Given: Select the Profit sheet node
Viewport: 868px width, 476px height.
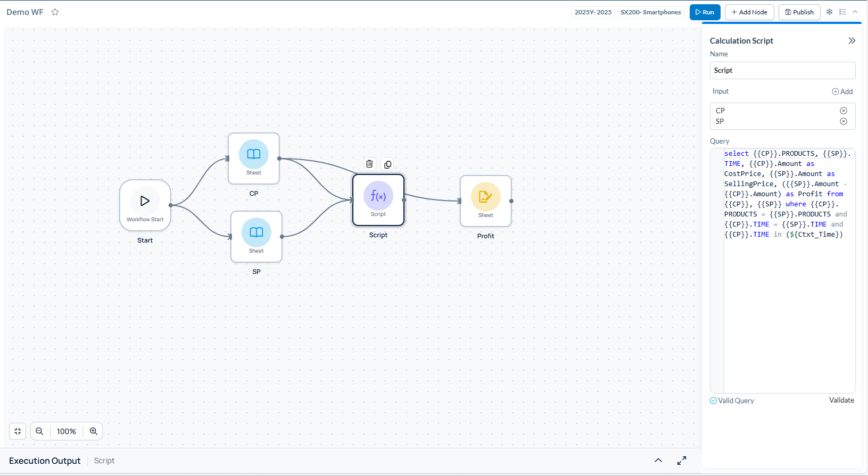Looking at the screenshot, I should [485, 201].
